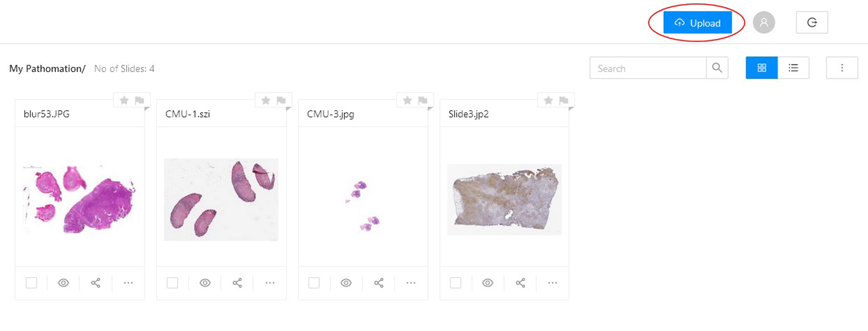The height and width of the screenshot is (331, 868).
Task: Click the star icon on blur53.JPG
Action: click(x=124, y=101)
